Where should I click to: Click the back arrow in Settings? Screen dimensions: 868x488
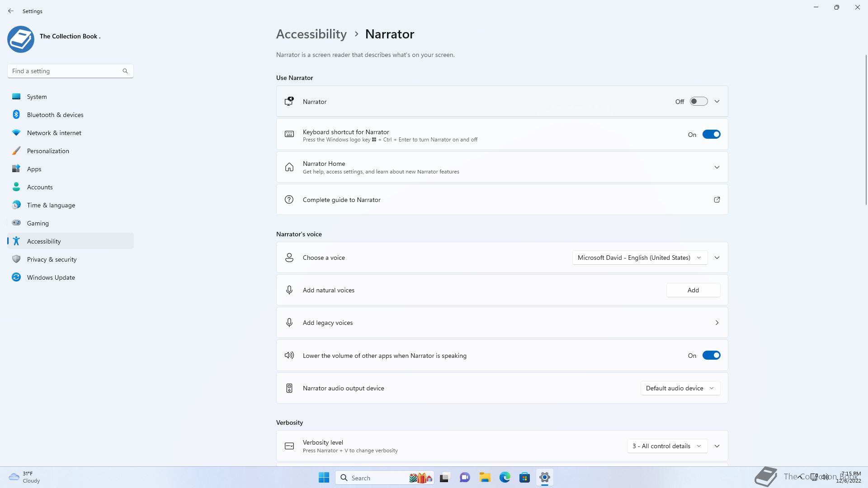pyautogui.click(x=11, y=11)
